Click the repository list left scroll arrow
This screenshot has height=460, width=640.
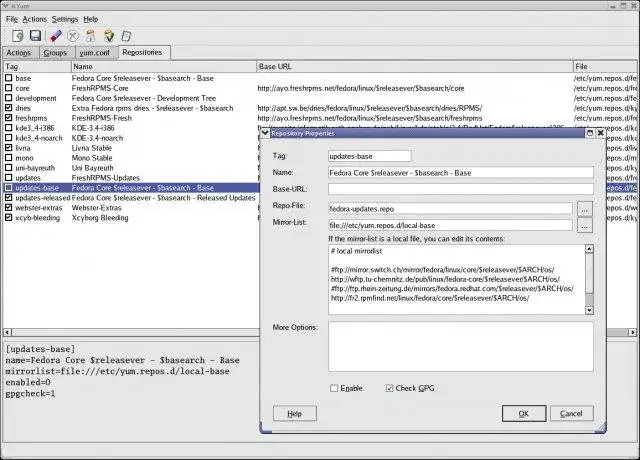[x=7, y=332]
